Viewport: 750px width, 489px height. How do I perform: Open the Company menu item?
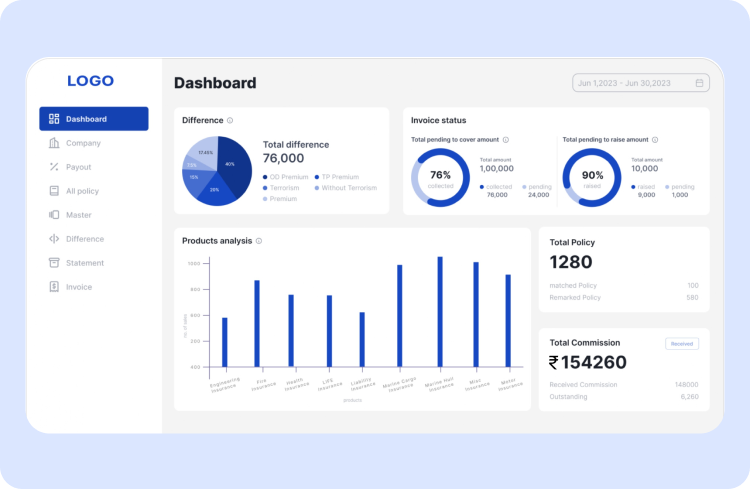(x=83, y=143)
